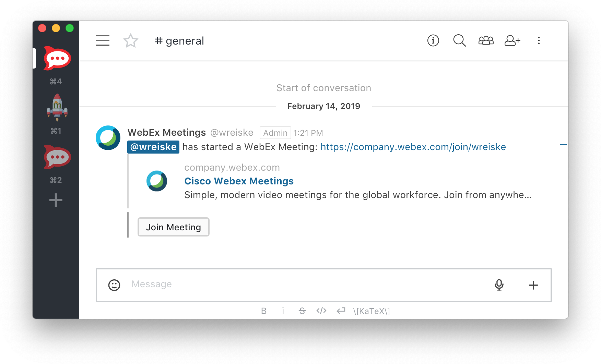
Task: Expand the message attachment plus menu
Action: tap(533, 285)
